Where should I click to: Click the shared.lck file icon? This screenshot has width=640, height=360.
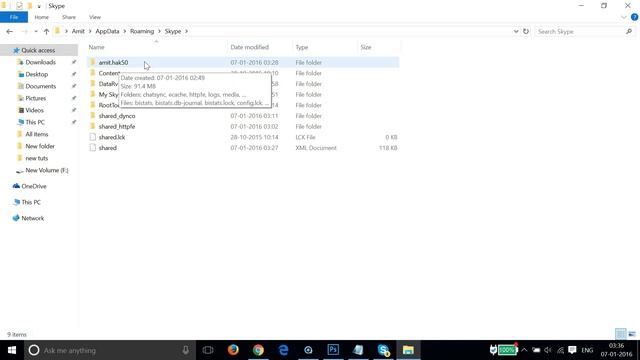[x=93, y=137]
